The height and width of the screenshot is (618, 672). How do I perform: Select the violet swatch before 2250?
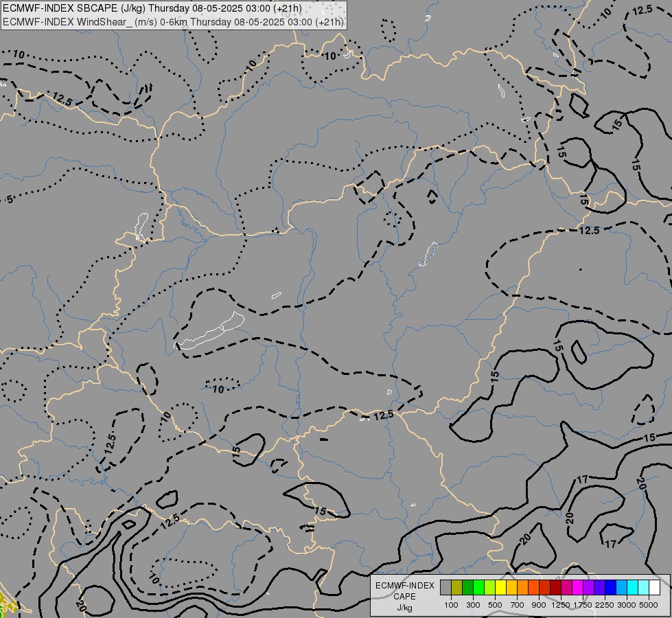pyautogui.click(x=599, y=588)
